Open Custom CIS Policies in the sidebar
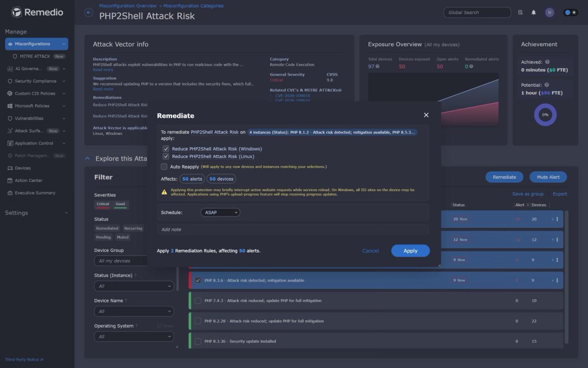 37,93
